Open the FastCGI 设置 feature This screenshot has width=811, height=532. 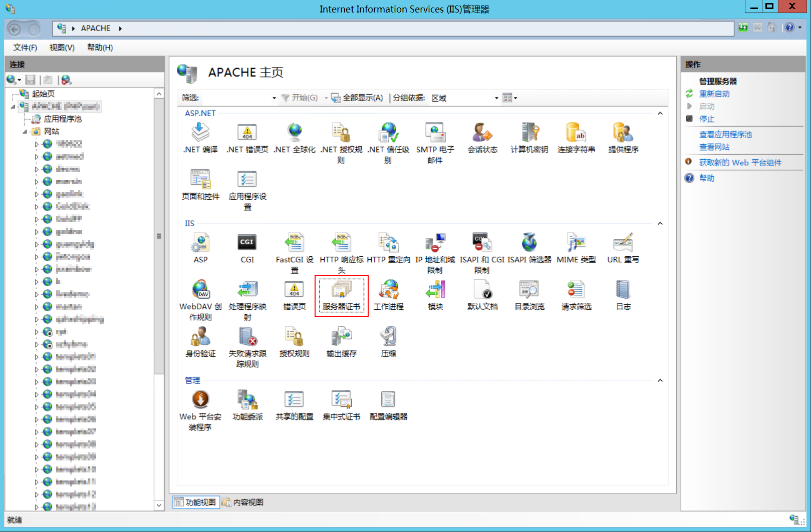(295, 253)
